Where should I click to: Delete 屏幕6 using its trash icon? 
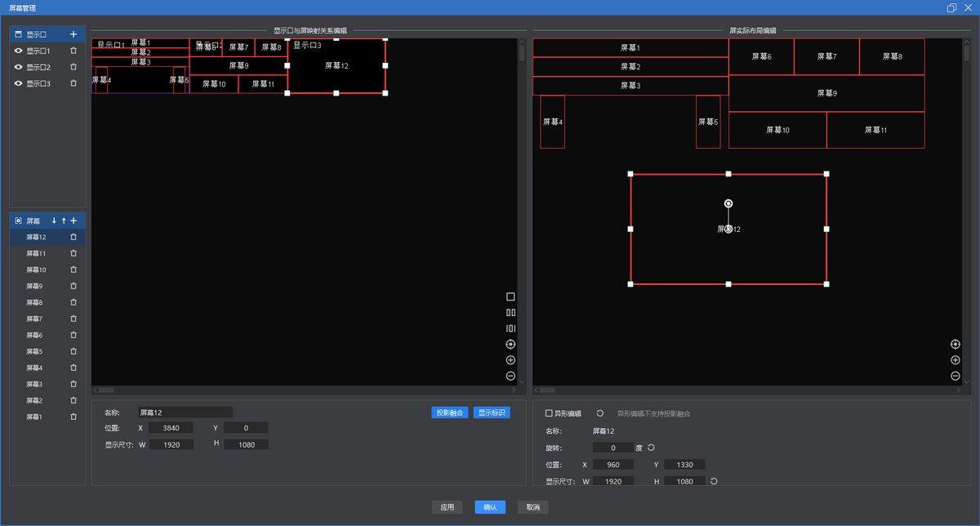[x=73, y=335]
